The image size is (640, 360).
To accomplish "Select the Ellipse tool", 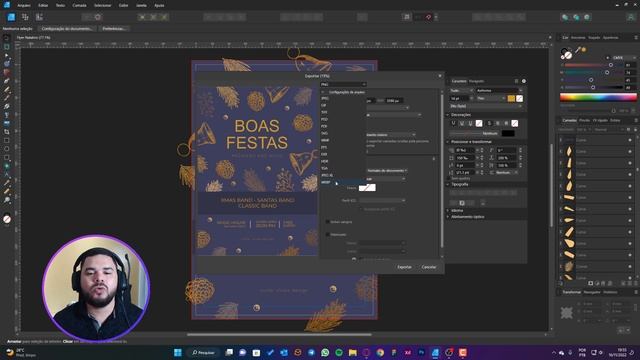I will pos(7,149).
